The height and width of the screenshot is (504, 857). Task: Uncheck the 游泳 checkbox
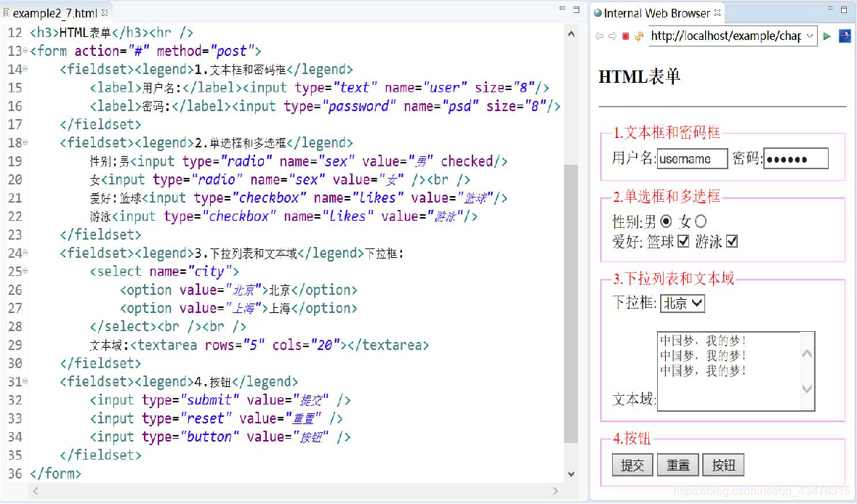[x=732, y=241]
